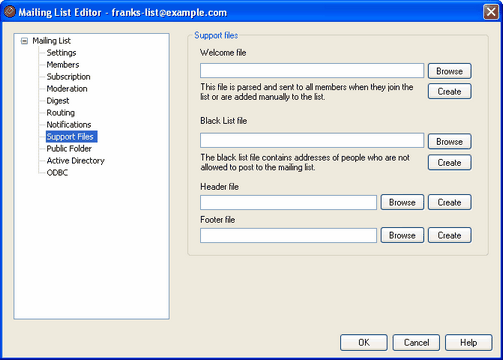
Task: Create a new Header file
Action: tap(449, 202)
